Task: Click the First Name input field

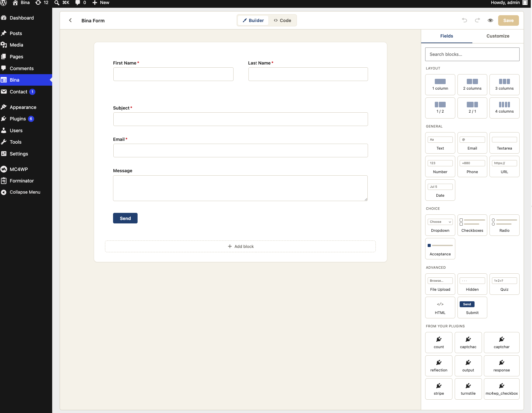Action: point(173,74)
